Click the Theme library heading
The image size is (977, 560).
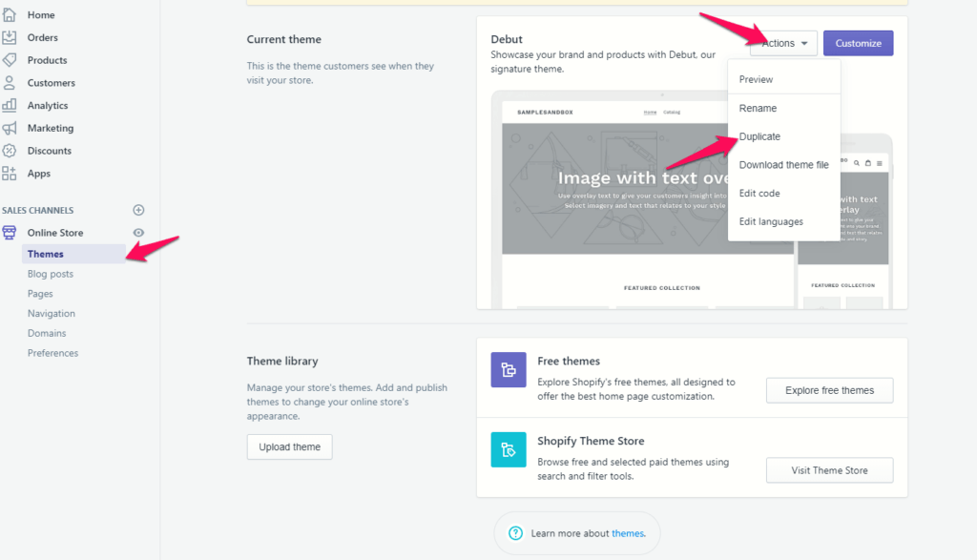[282, 361]
